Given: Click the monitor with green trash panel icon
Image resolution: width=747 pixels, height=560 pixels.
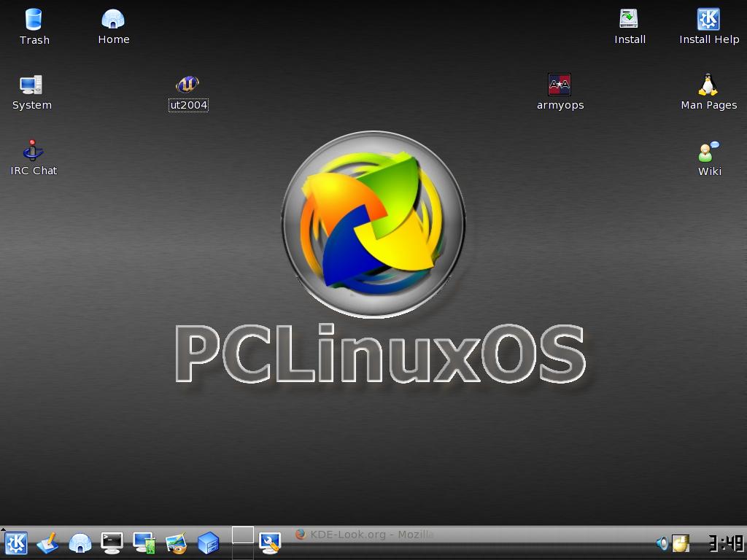Looking at the screenshot, I should click(144, 542).
